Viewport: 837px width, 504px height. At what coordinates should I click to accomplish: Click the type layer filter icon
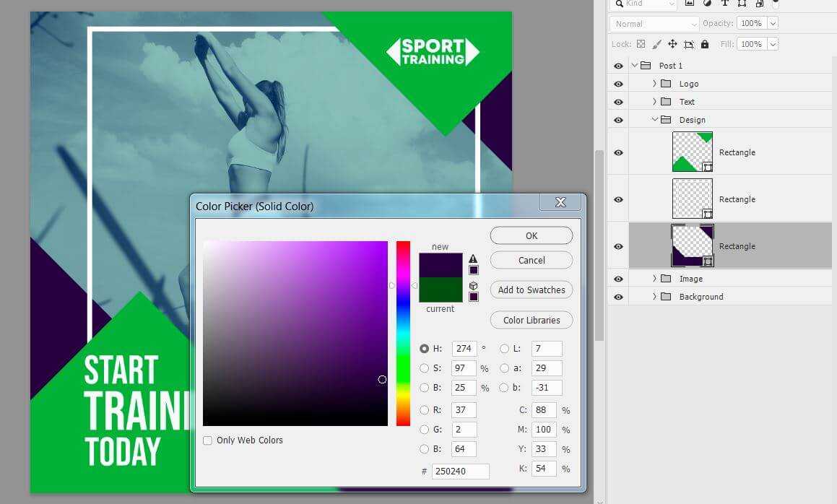pyautogui.click(x=725, y=4)
